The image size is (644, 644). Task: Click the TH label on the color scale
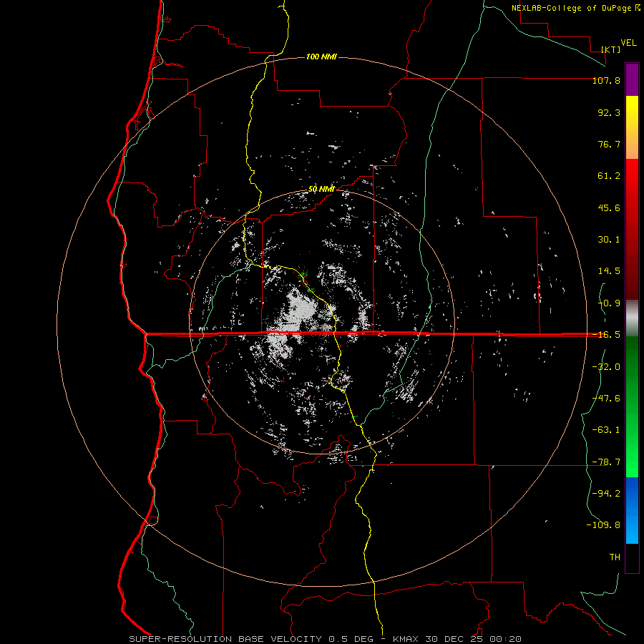coord(615,557)
